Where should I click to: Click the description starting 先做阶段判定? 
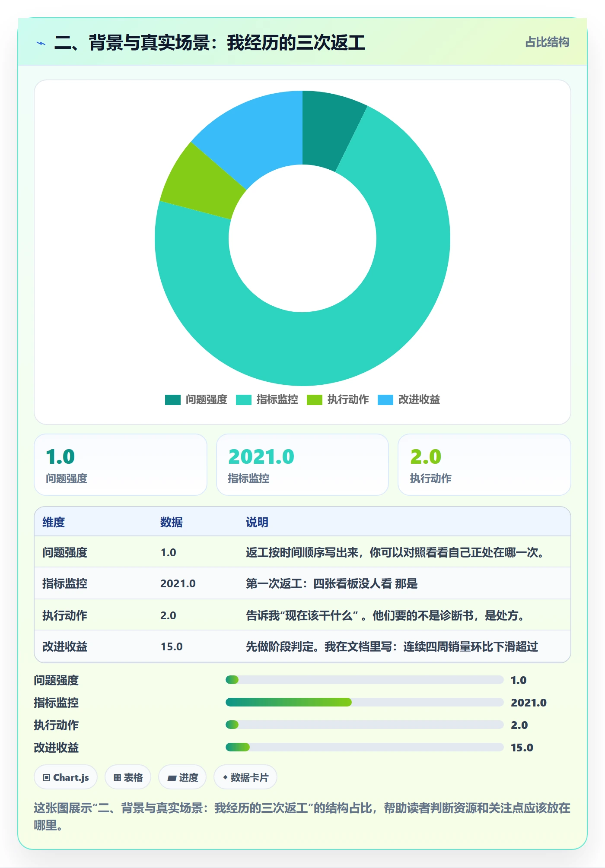(392, 646)
